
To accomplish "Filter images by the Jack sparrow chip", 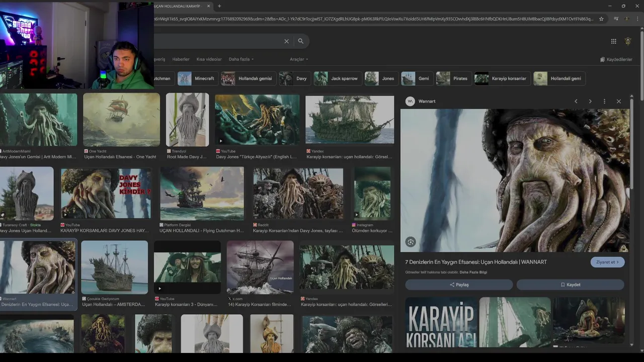I will (338, 78).
